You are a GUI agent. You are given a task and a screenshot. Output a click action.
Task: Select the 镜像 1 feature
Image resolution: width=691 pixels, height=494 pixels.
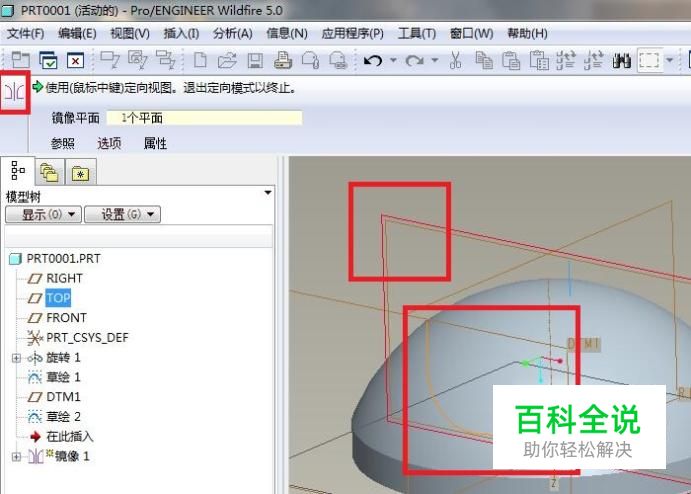point(72,456)
